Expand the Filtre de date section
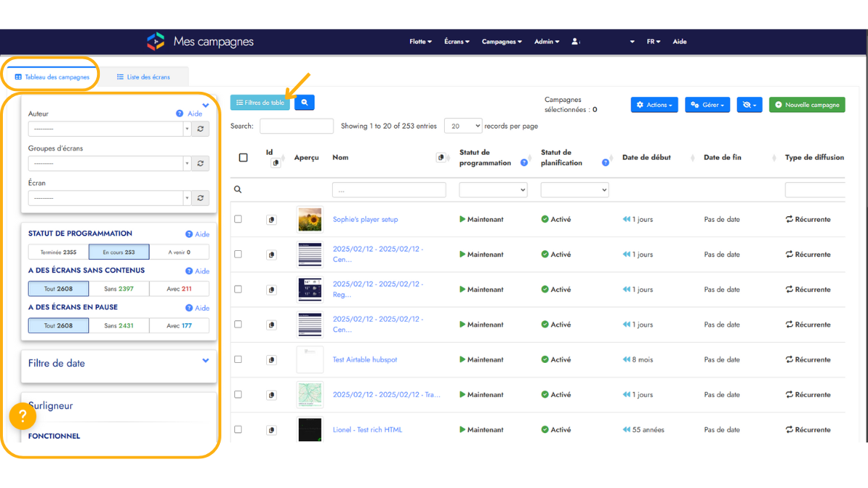Screen dimensions: 868x488 click(x=205, y=361)
